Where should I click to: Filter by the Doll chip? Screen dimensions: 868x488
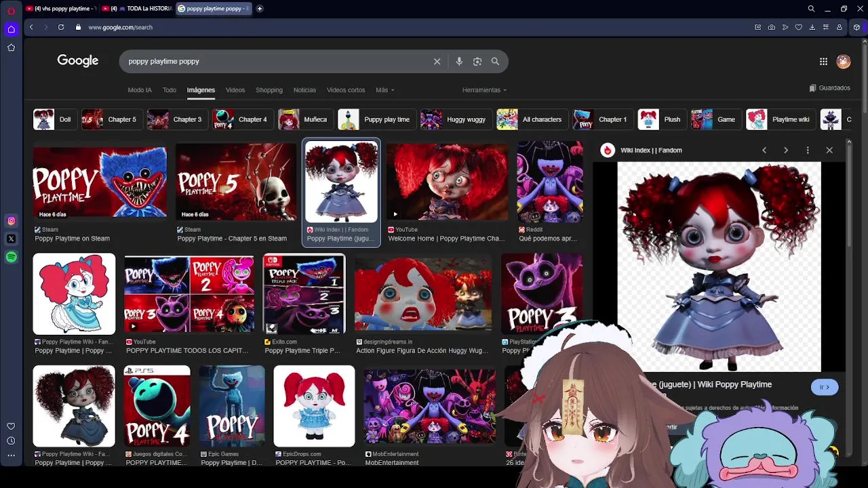click(x=55, y=119)
